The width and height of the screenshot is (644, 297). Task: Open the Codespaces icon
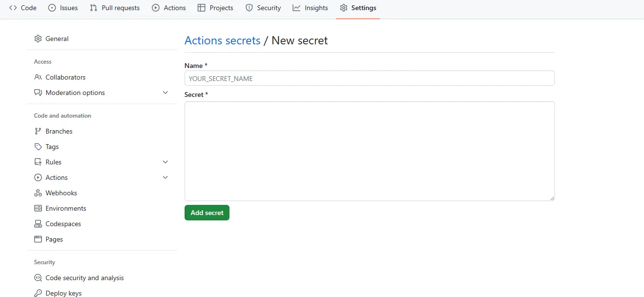click(x=38, y=223)
